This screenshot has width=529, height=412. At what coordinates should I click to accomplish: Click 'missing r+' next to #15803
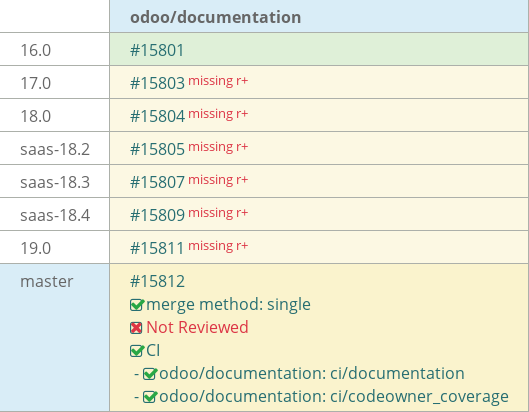tap(218, 81)
